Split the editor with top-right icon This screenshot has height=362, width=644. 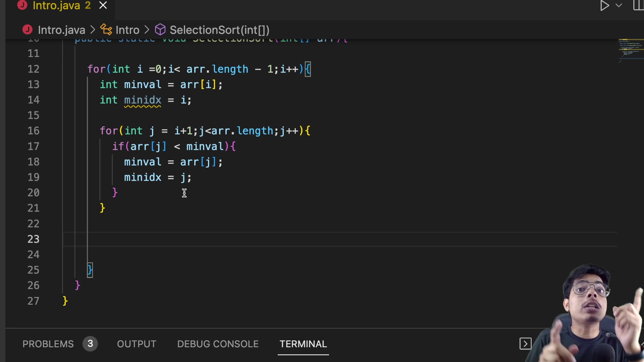tap(638, 5)
